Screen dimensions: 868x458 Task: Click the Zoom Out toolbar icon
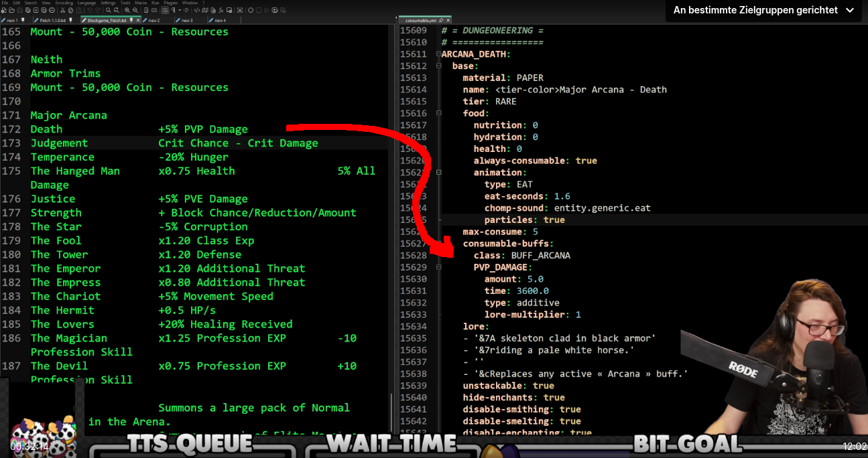[135, 10]
